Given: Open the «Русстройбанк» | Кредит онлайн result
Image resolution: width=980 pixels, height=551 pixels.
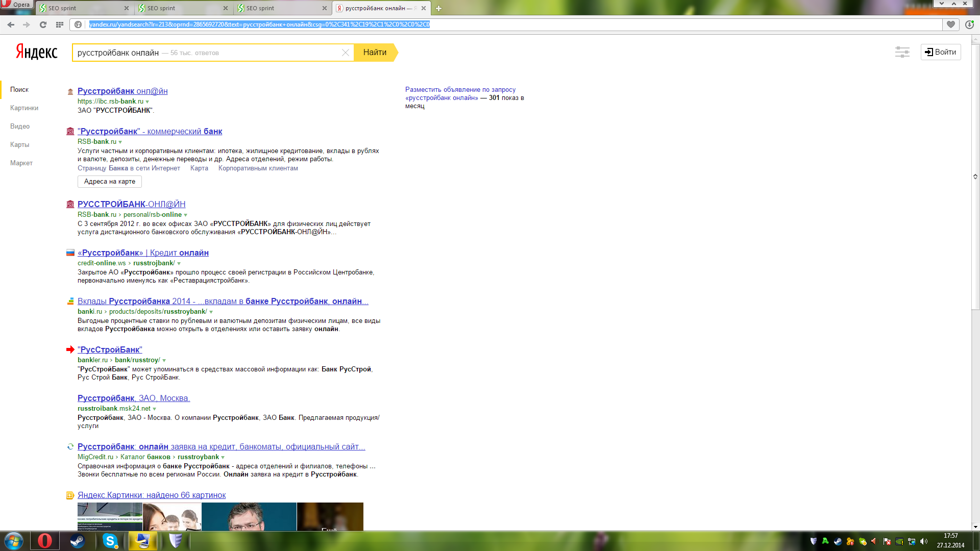Looking at the screenshot, I should (x=143, y=253).
